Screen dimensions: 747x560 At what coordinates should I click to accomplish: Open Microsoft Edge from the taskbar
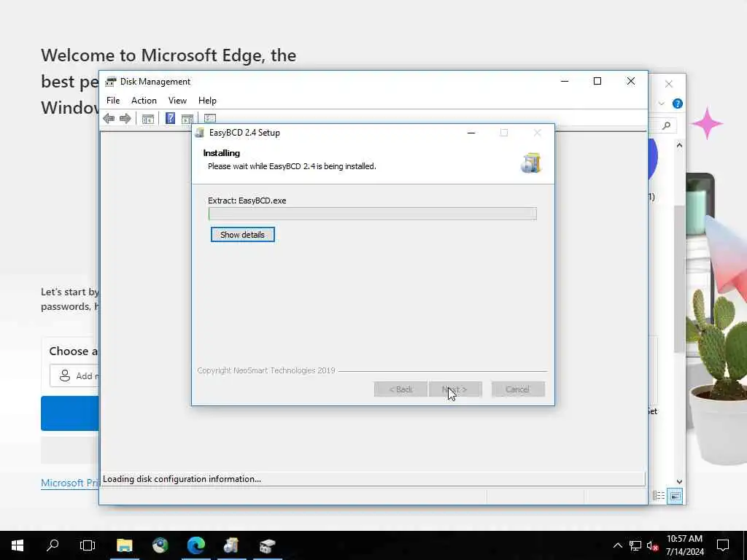pyautogui.click(x=196, y=545)
